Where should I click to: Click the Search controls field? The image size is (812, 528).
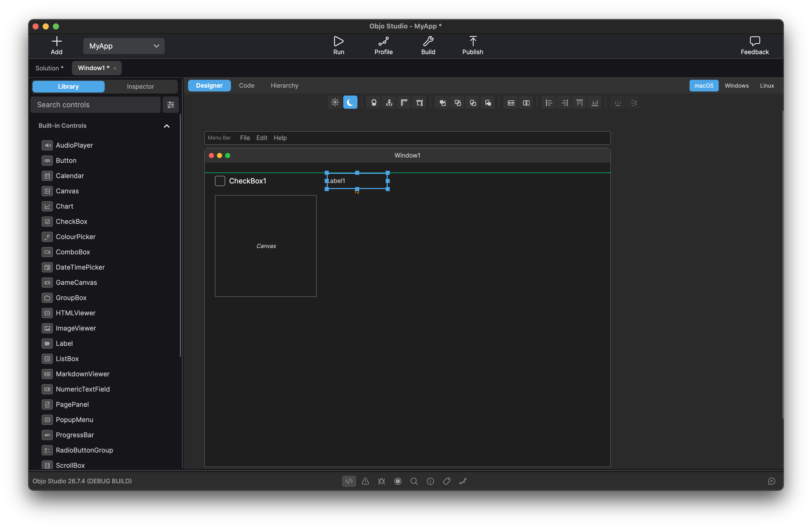(x=96, y=105)
